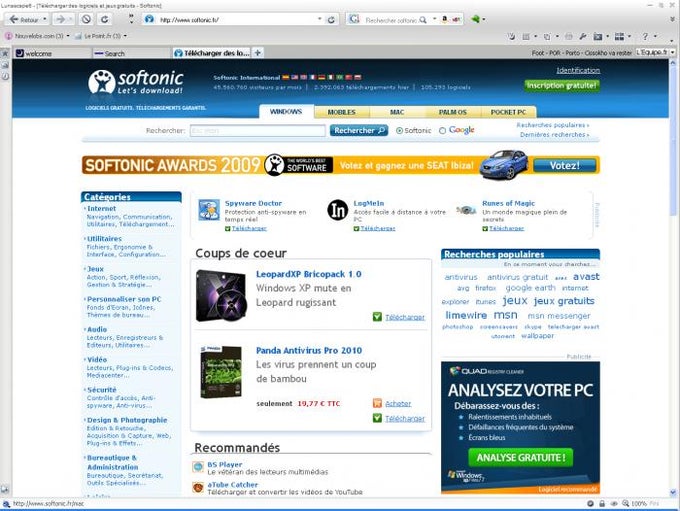Open the address bar URL dropdown arrow
Image resolution: width=680 pixels, height=511 pixels.
pos(320,20)
